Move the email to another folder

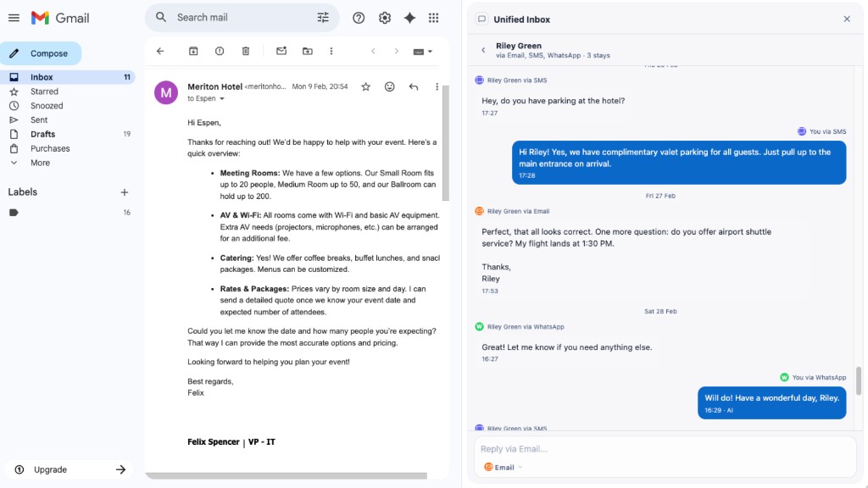(x=308, y=51)
